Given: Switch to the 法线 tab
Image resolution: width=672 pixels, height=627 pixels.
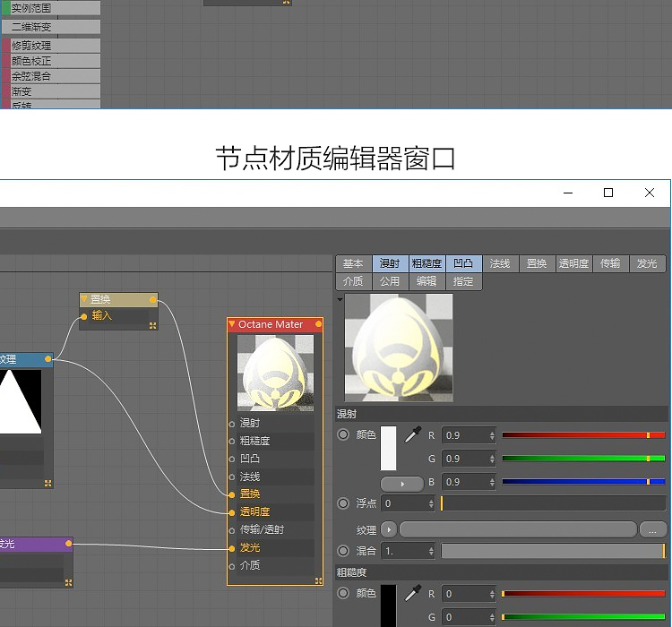Looking at the screenshot, I should [x=500, y=263].
